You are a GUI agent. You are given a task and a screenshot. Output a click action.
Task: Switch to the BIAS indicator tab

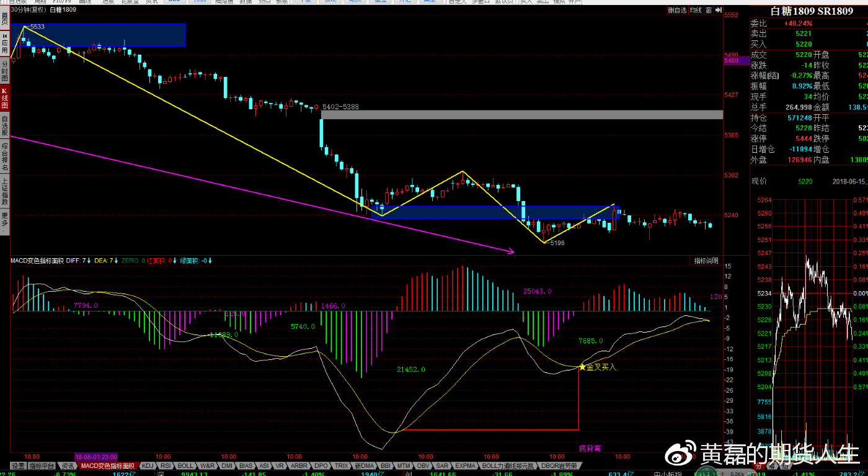(x=246, y=465)
